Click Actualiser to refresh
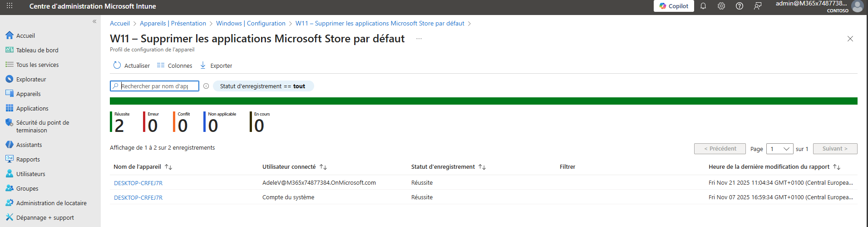The height and width of the screenshot is (227, 868). pyautogui.click(x=132, y=66)
